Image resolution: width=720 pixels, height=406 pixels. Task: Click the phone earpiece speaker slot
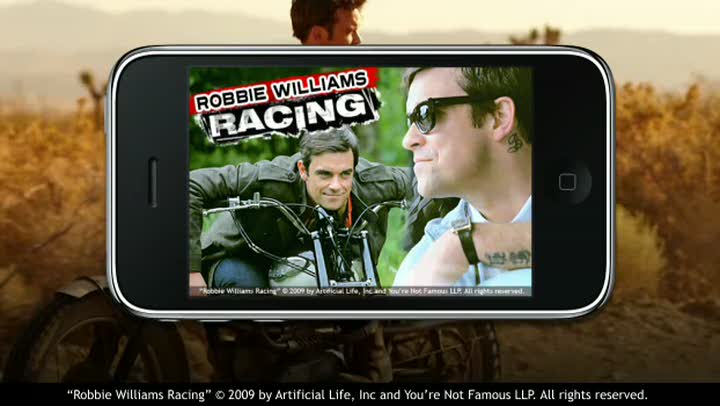point(153,182)
